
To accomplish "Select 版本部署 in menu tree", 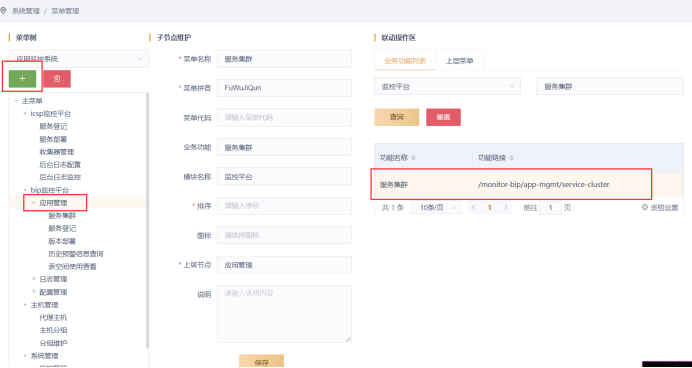I will 62,241.
